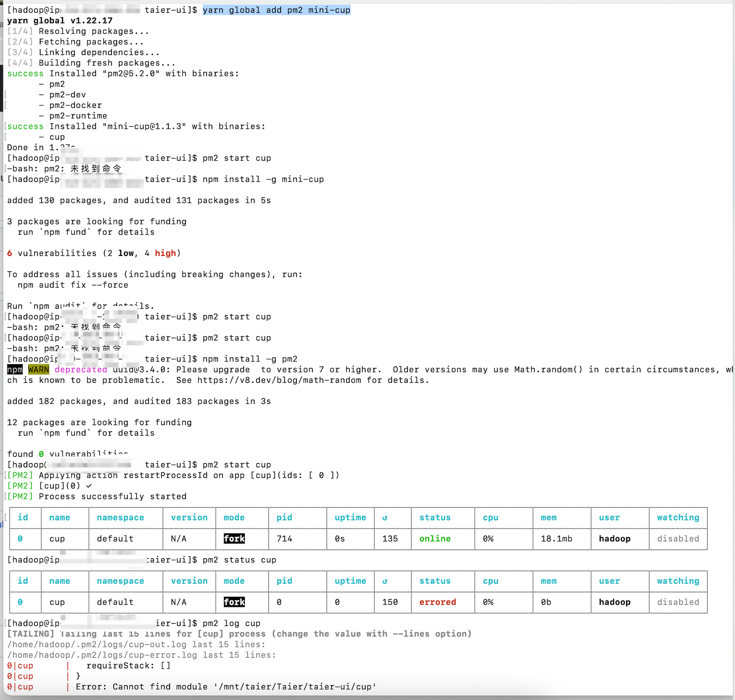Click 'disabled' watching cell in the errored row
735x700 pixels.
[678, 602]
